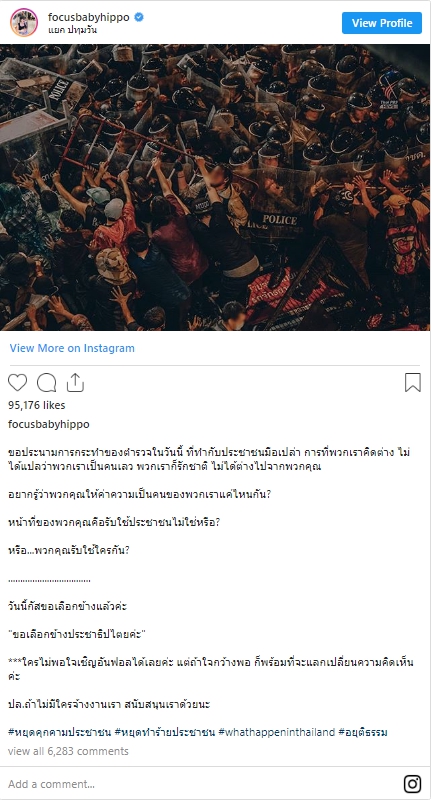Open focusbabyhippo's profile picture avatar
This screenshot has height=801, width=432.
tap(24, 22)
